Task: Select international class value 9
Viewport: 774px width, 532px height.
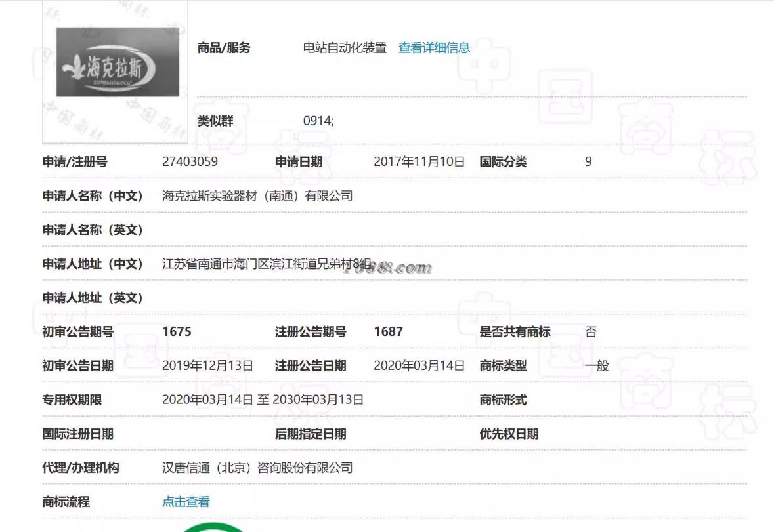Action: [x=588, y=162]
